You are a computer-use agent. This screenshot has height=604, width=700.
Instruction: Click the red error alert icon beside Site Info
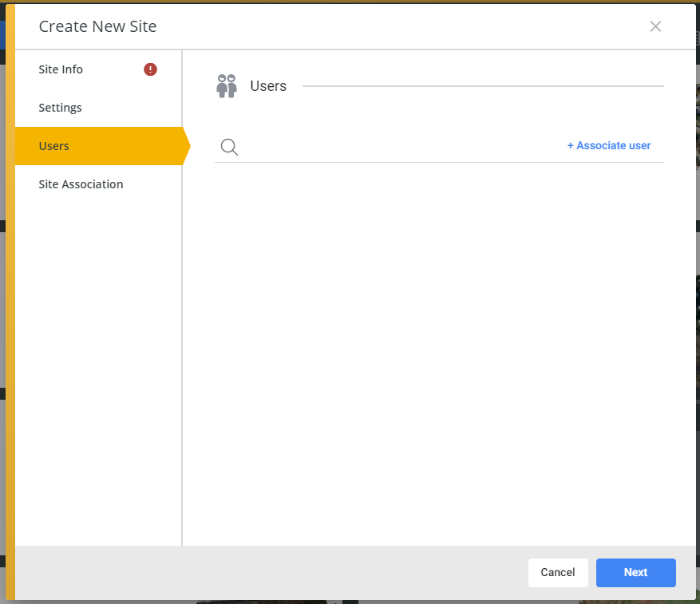(150, 69)
